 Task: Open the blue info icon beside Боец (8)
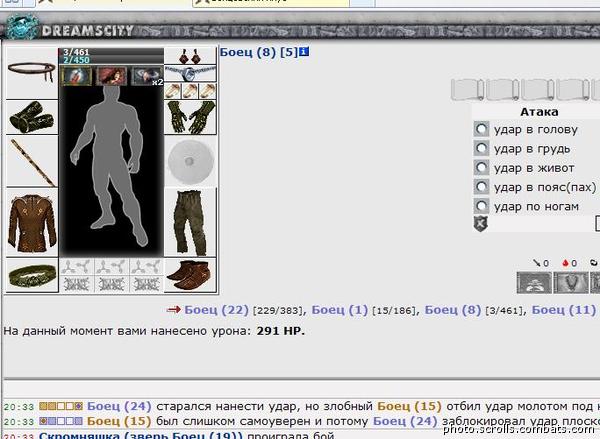coord(304,52)
